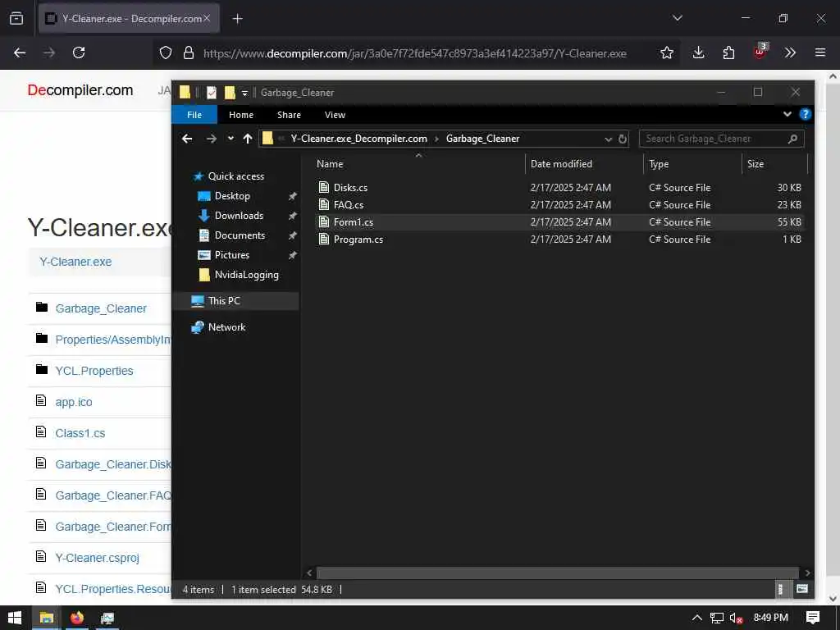The image size is (840, 630).
Task: Open Windows Start menu
Action: 15,618
